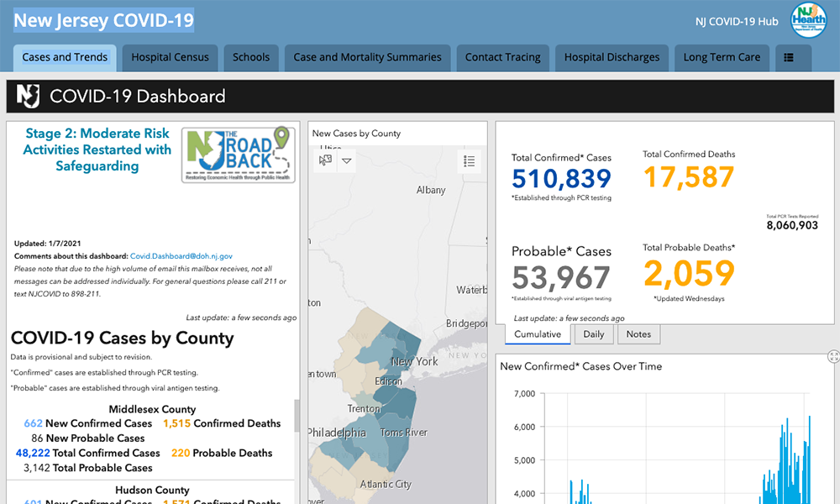This screenshot has height=504, width=840.
Task: Click 1,515 Confirmed Deaths entry
Action: [222, 423]
